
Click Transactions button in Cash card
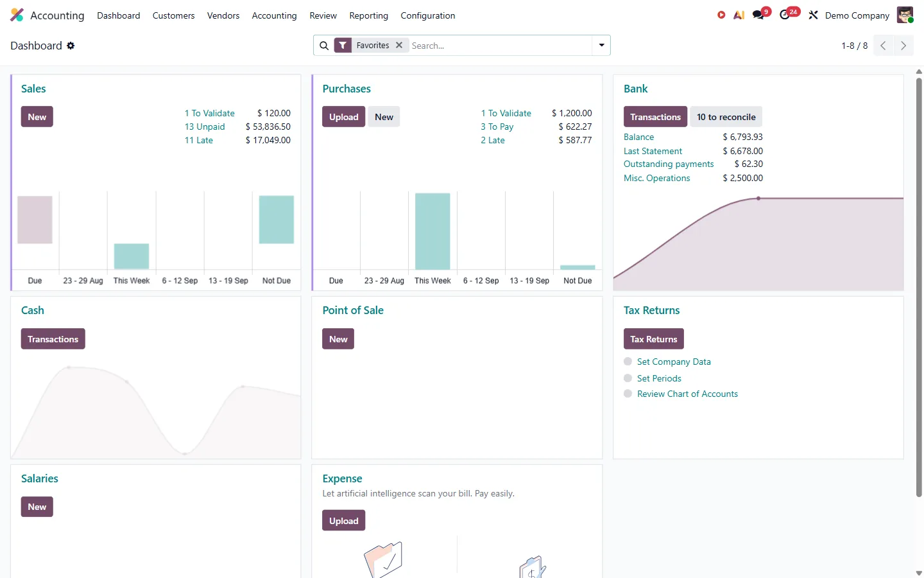(x=53, y=339)
